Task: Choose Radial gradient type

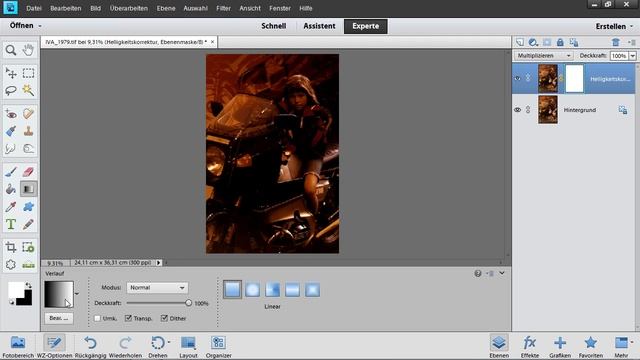Action: tap(252, 289)
